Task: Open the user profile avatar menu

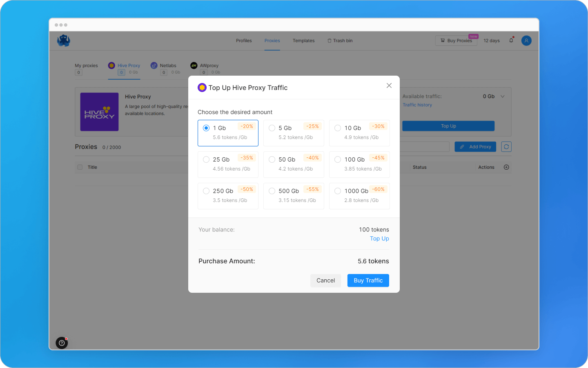Action: point(526,40)
